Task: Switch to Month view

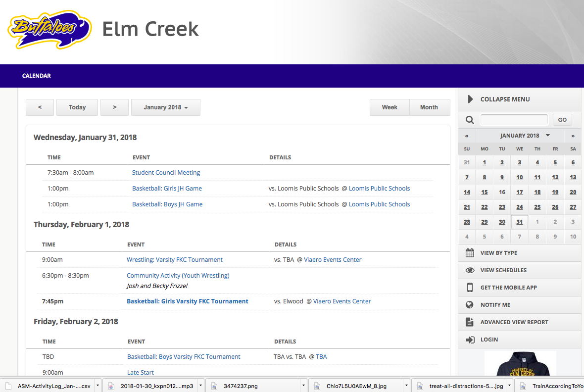Action: (429, 107)
